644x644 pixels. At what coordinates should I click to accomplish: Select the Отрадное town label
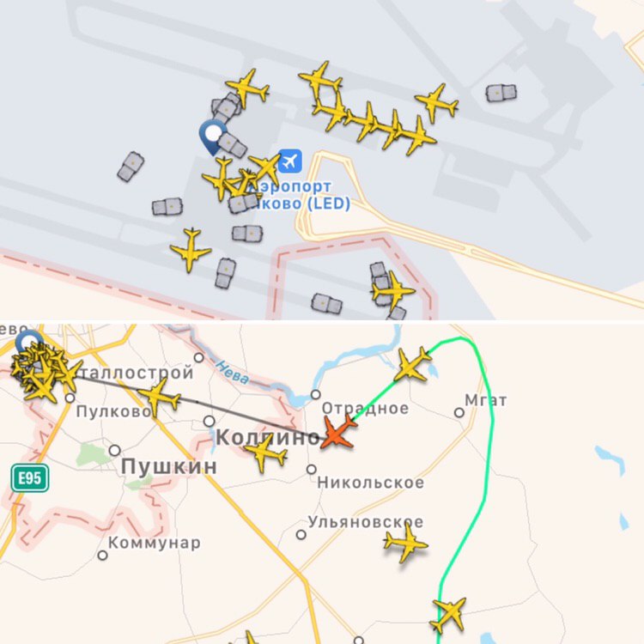(x=365, y=408)
